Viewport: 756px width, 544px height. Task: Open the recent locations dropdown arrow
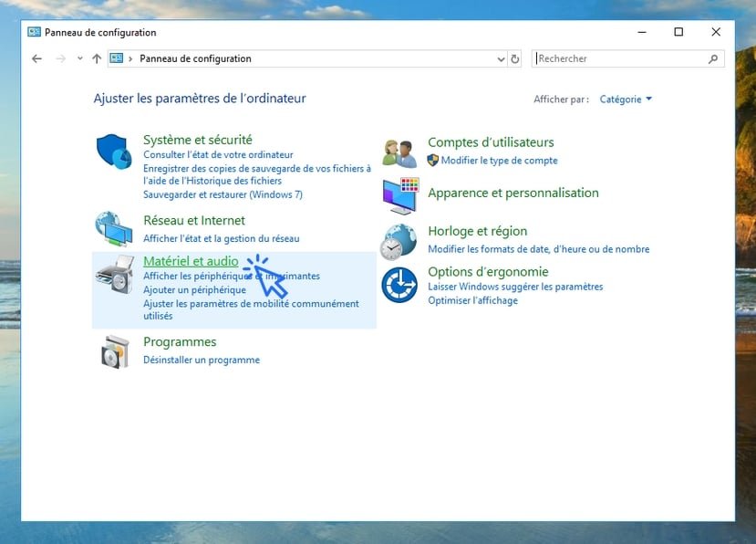tap(80, 58)
